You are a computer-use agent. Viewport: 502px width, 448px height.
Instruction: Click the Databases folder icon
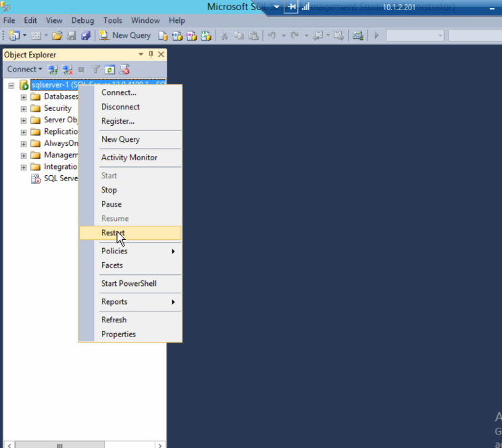35,97
